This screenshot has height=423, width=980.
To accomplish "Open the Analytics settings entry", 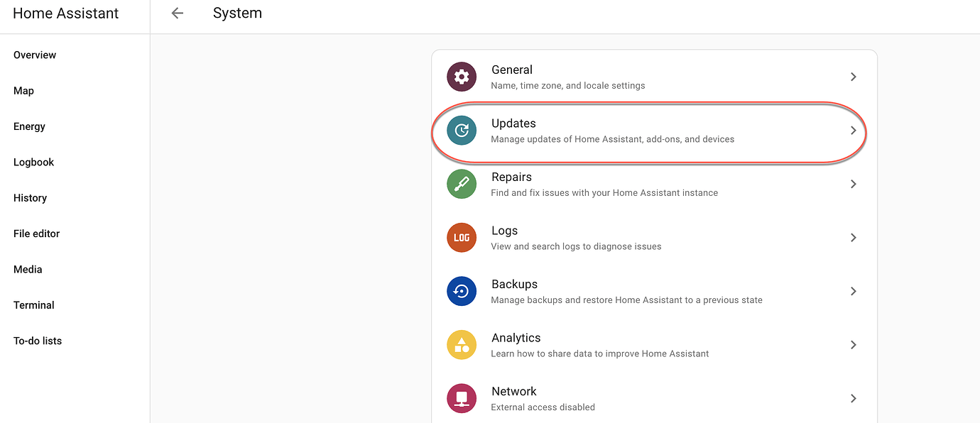I will point(599,345).
